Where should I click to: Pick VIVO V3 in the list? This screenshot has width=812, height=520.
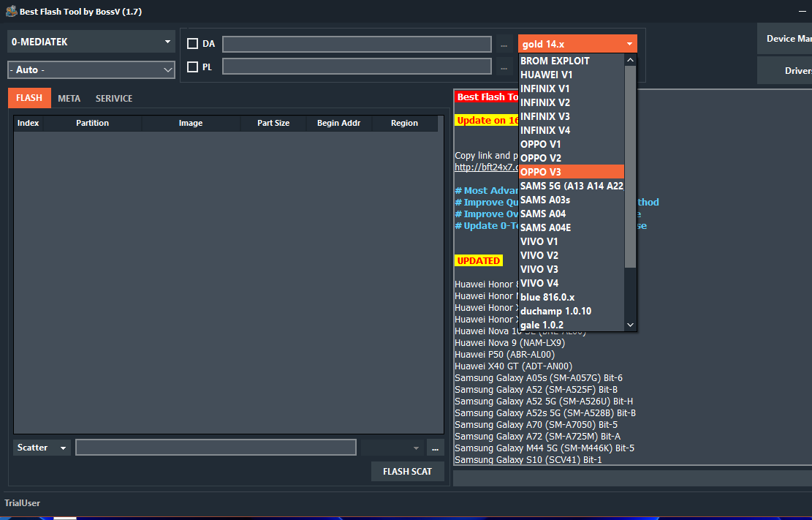coord(572,269)
